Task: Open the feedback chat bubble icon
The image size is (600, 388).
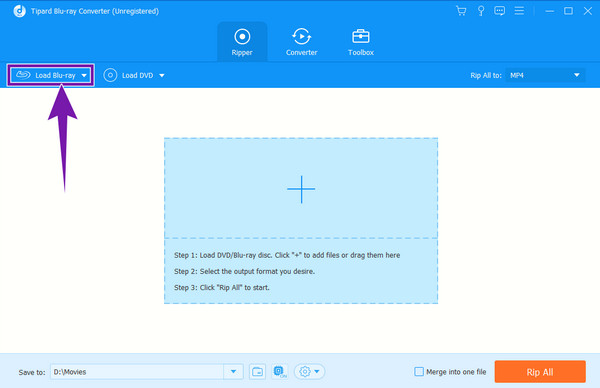Action: pos(499,11)
